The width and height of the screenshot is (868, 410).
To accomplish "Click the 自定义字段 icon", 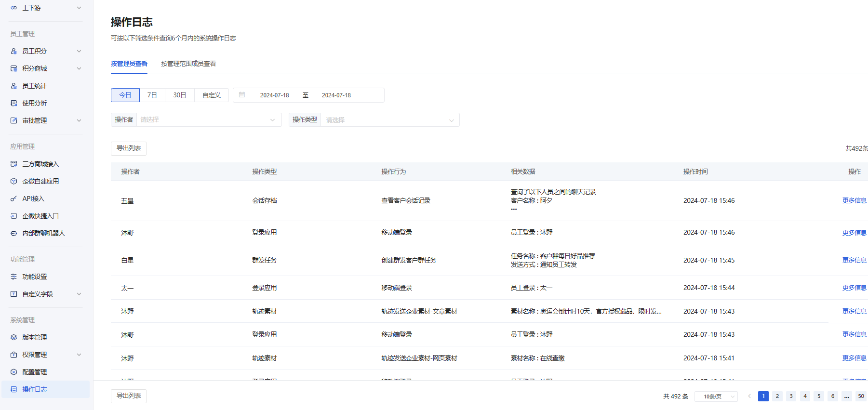I will 13,294.
